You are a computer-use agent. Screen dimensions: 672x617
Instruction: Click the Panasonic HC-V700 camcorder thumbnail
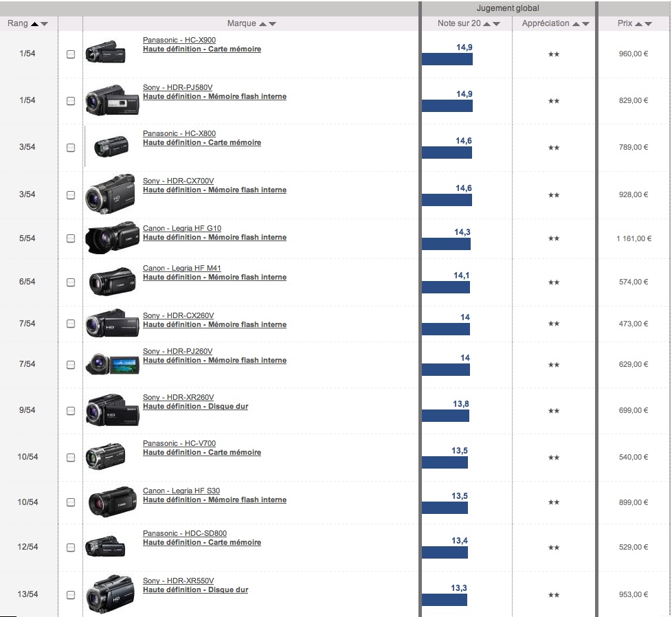pyautogui.click(x=105, y=457)
